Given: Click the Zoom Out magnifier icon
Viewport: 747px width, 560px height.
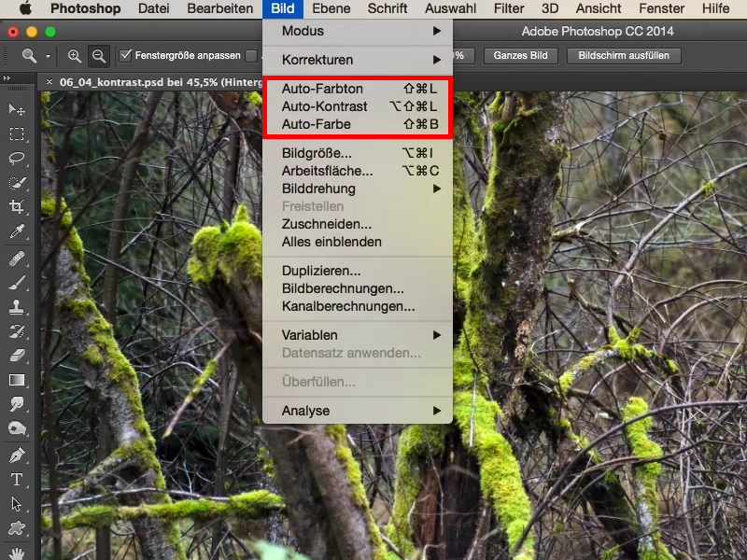Looking at the screenshot, I should (99, 56).
